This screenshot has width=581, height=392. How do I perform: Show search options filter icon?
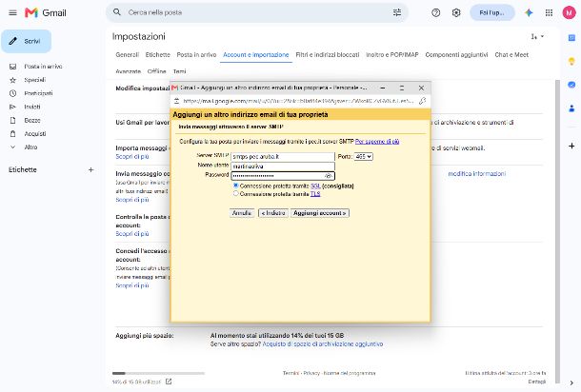pos(397,12)
